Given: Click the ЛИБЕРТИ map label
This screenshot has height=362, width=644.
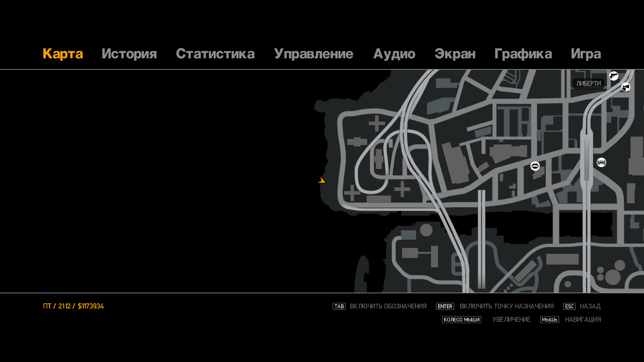Looking at the screenshot, I should pyautogui.click(x=588, y=84).
